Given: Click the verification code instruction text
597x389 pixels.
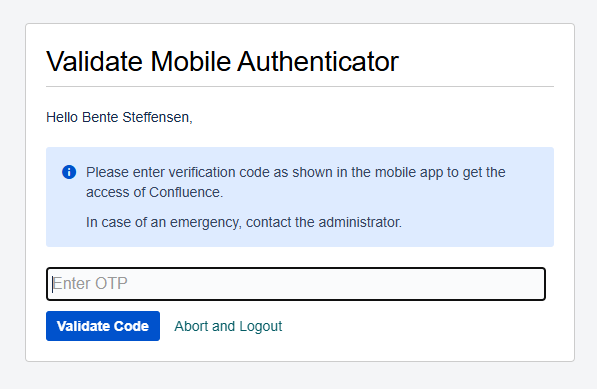Looking at the screenshot, I should (295, 182).
